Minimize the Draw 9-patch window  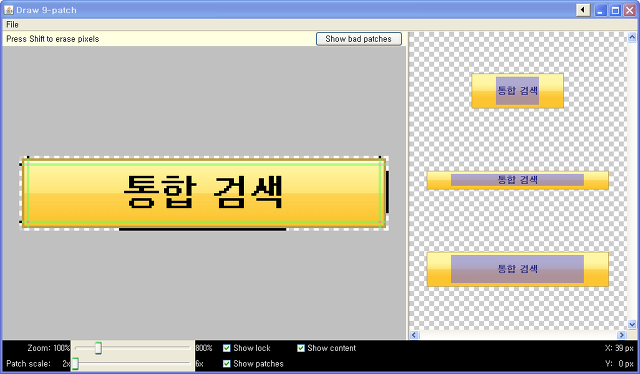600,10
